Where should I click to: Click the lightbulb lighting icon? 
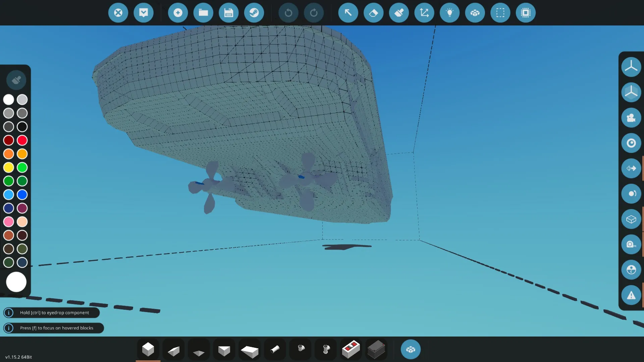click(449, 13)
